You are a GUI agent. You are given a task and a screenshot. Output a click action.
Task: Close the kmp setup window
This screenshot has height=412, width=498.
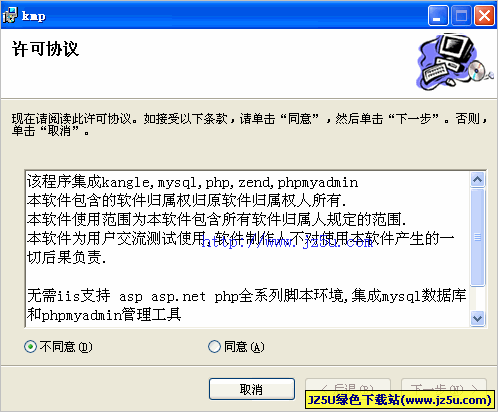pyautogui.click(x=484, y=15)
